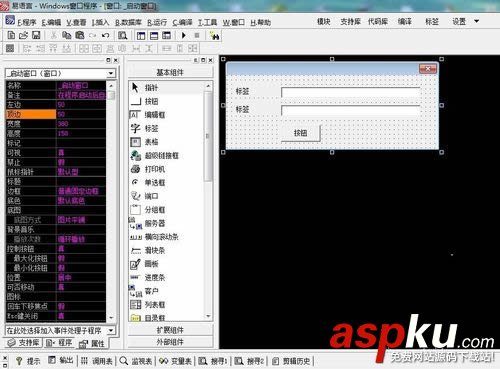The height and width of the screenshot is (369, 500).
Task: Switch to the 属性 tab
Action: pos(92,343)
